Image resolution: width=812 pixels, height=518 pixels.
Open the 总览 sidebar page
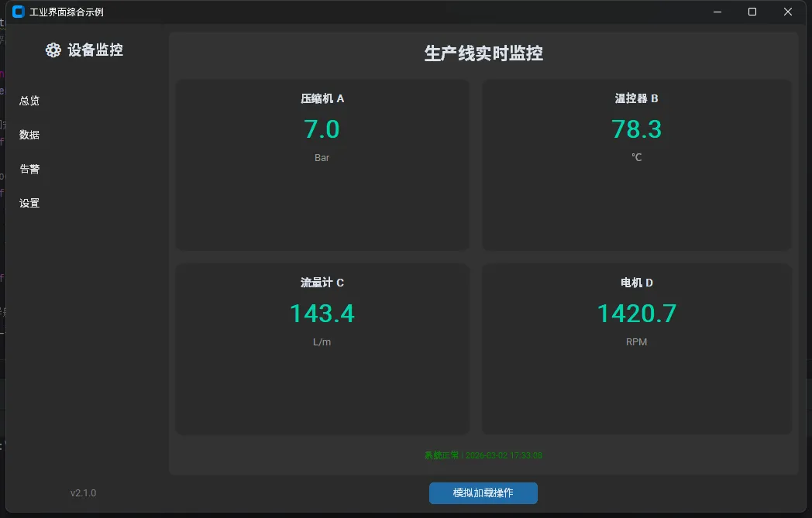tap(29, 101)
